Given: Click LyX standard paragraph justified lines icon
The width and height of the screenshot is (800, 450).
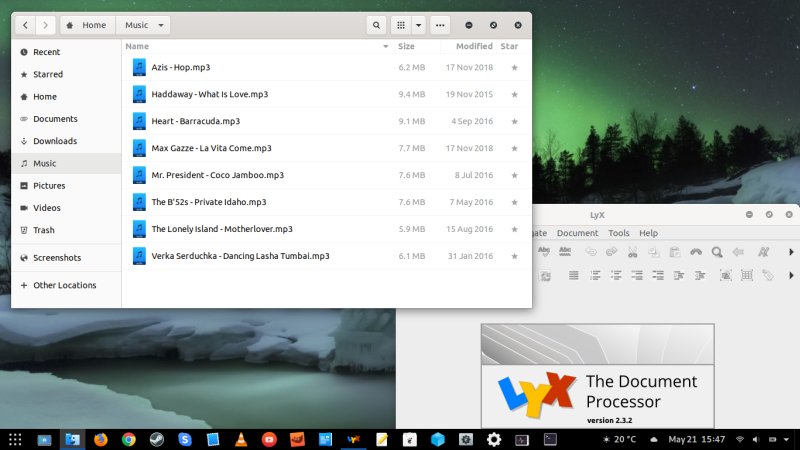Looking at the screenshot, I should point(573,276).
